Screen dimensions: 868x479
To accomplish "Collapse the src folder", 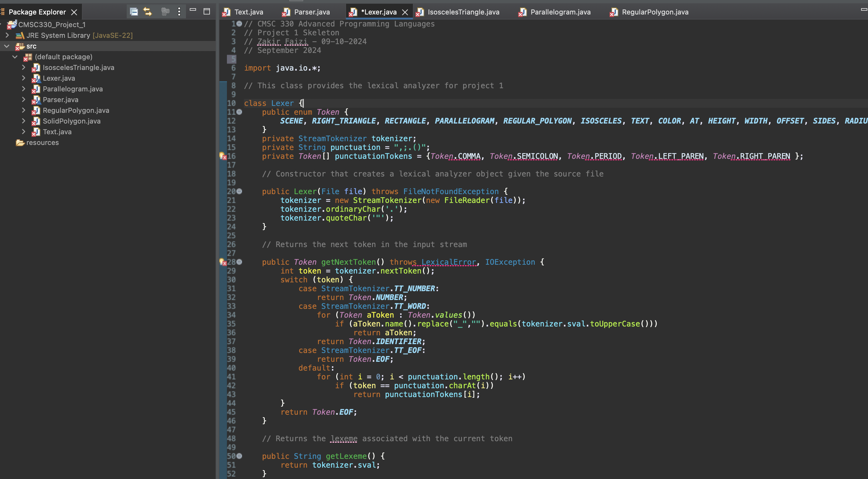I will (x=6, y=46).
